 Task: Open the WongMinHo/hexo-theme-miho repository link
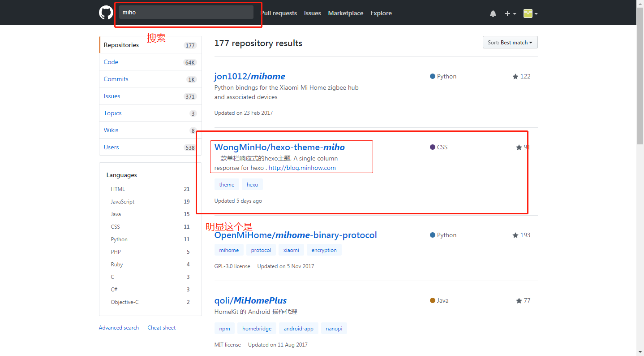pos(279,147)
